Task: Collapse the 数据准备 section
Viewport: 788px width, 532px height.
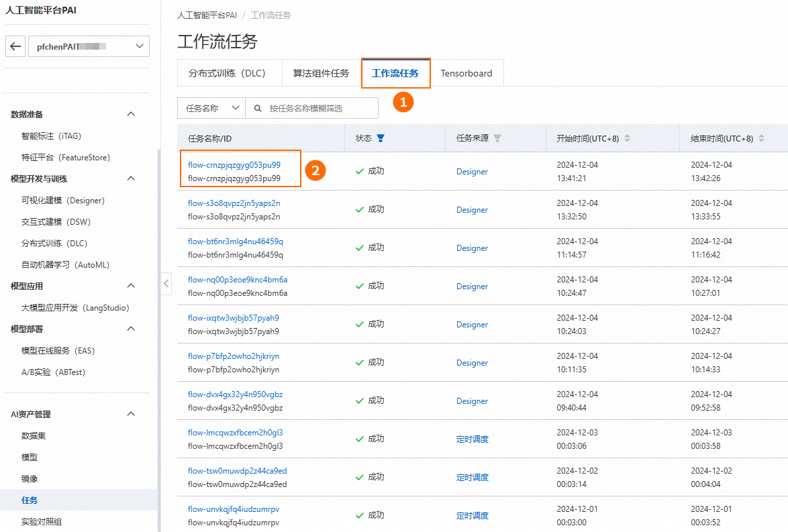Action: click(131, 114)
